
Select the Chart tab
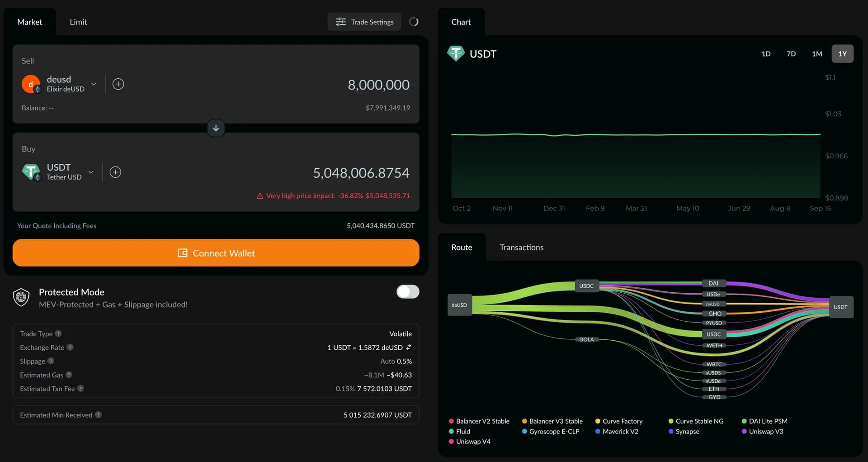[461, 22]
